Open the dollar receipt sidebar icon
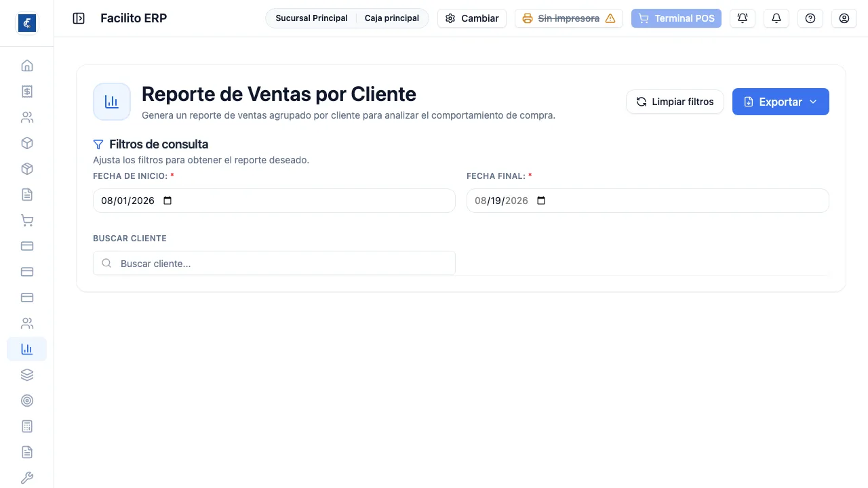This screenshot has height=488, width=868. (x=27, y=91)
